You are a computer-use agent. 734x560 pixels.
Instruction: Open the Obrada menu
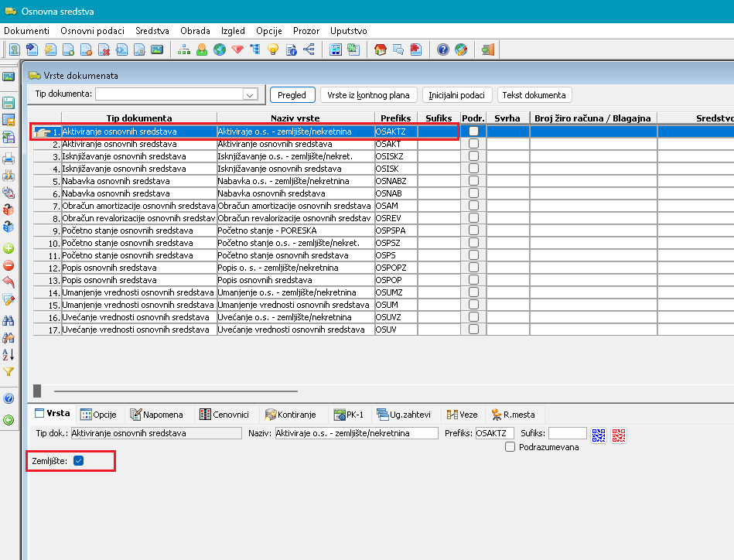[195, 31]
